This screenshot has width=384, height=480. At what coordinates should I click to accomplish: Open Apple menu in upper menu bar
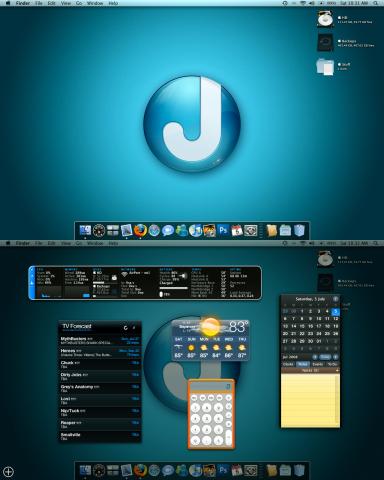[8, 3]
